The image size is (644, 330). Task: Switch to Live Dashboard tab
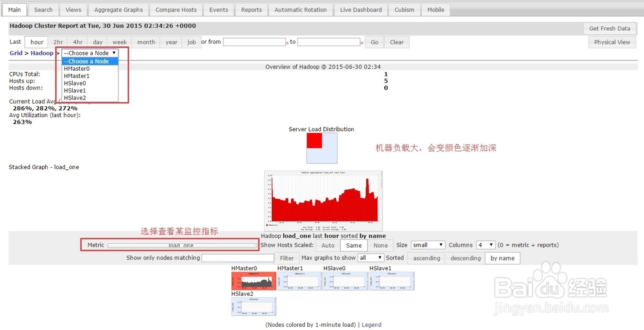coord(361,10)
